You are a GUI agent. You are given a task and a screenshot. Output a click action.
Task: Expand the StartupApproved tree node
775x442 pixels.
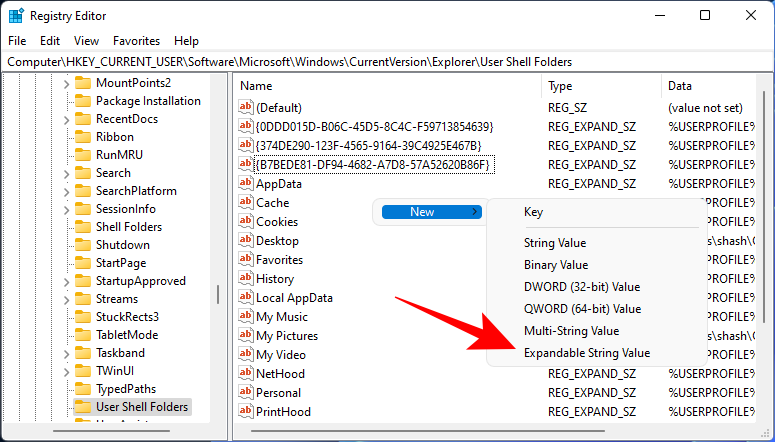click(x=67, y=281)
